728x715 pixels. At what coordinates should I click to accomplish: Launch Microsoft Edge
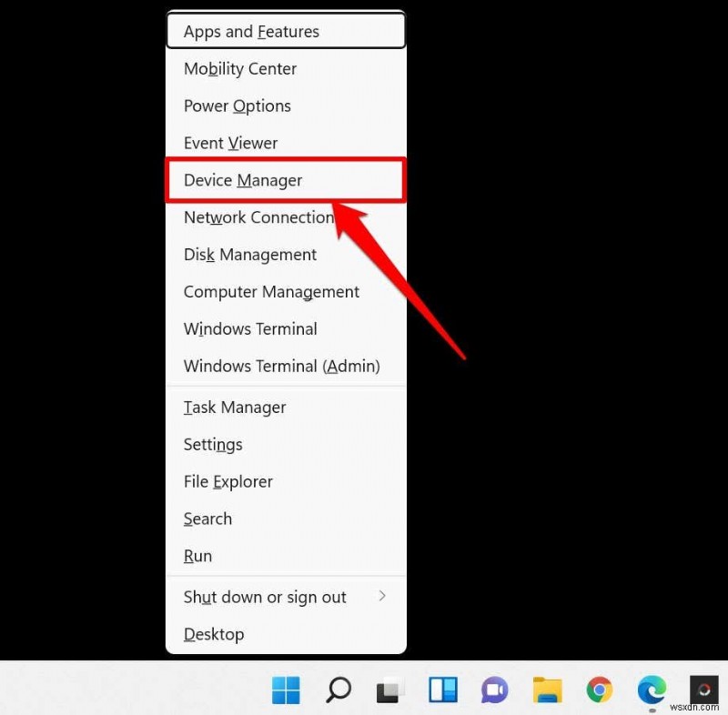click(651, 691)
